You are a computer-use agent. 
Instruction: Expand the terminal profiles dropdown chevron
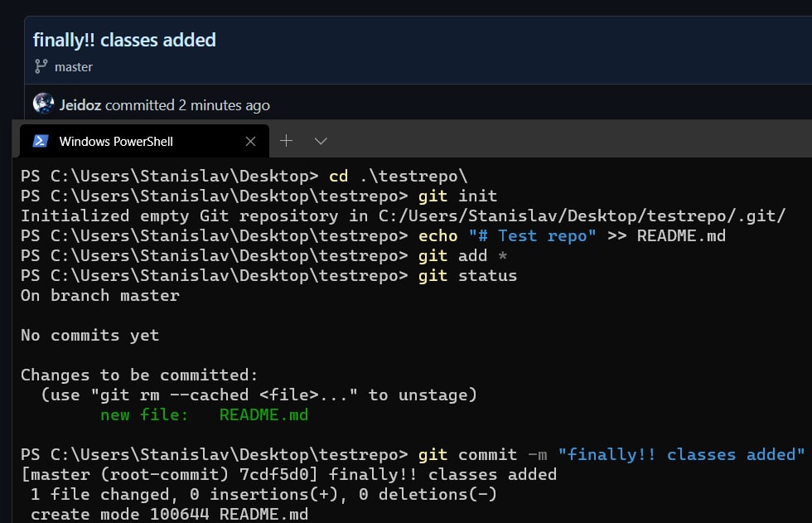pos(321,141)
